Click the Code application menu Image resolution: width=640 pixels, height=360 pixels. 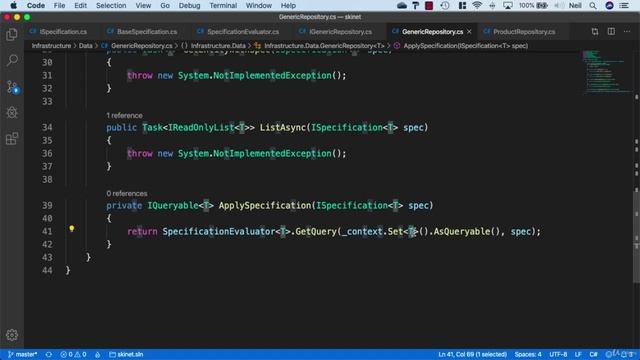point(36,5)
